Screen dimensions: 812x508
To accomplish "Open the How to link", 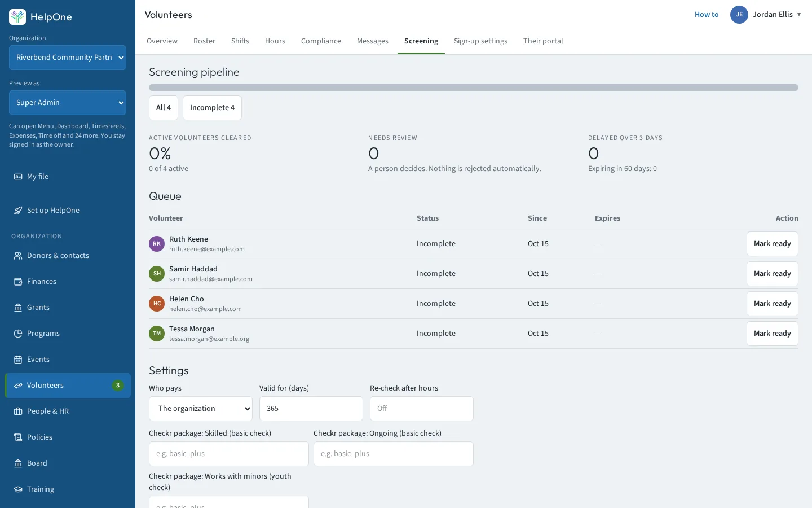I will coord(707,15).
